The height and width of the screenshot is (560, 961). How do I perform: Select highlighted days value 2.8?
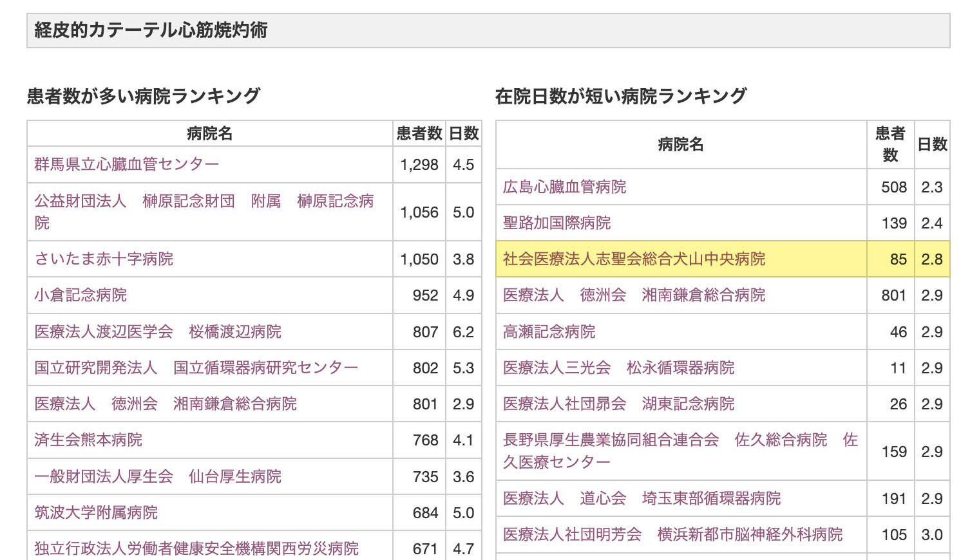pos(932,259)
